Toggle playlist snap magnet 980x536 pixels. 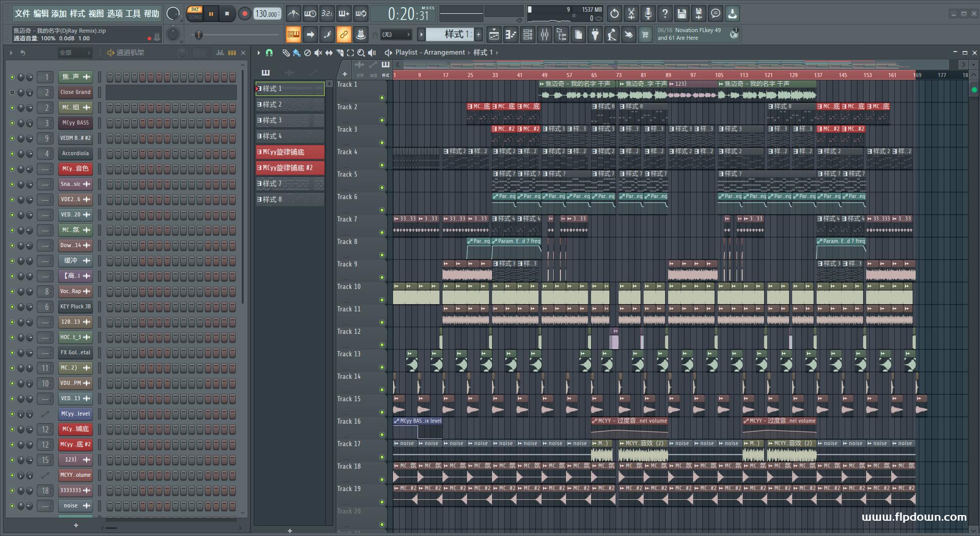point(269,53)
